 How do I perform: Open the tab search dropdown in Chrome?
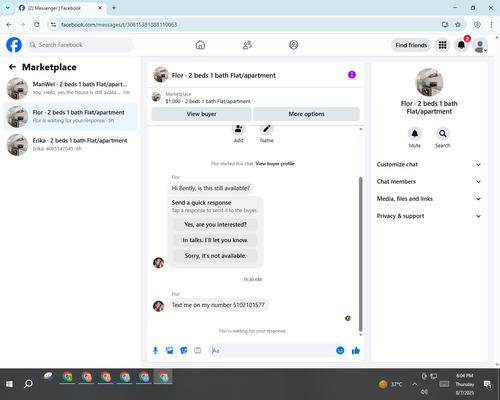(8, 8)
